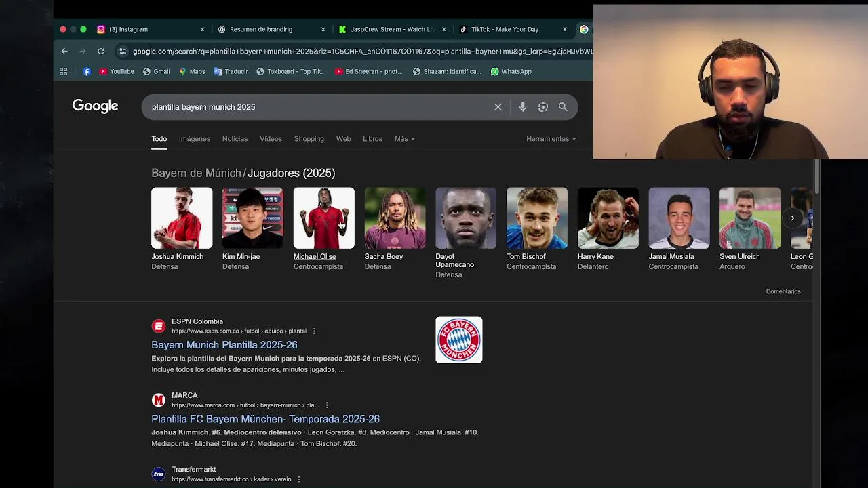Image resolution: width=868 pixels, height=488 pixels.
Task: Click into the Google search input field
Action: click(x=319, y=107)
